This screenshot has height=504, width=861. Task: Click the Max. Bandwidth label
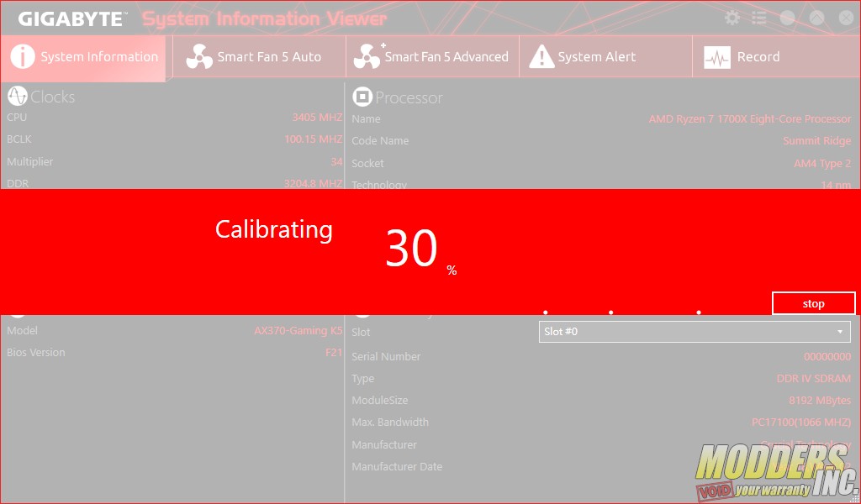(x=390, y=423)
